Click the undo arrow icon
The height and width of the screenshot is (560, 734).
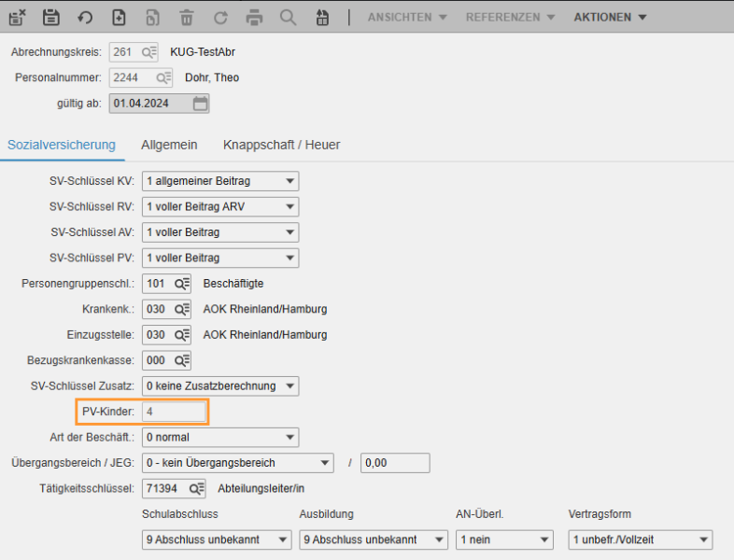coord(85,18)
